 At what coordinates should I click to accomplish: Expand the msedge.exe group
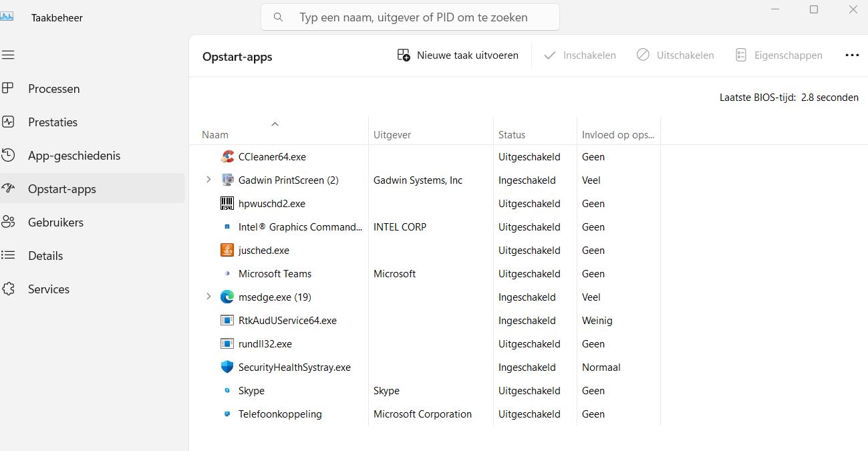[x=208, y=297]
